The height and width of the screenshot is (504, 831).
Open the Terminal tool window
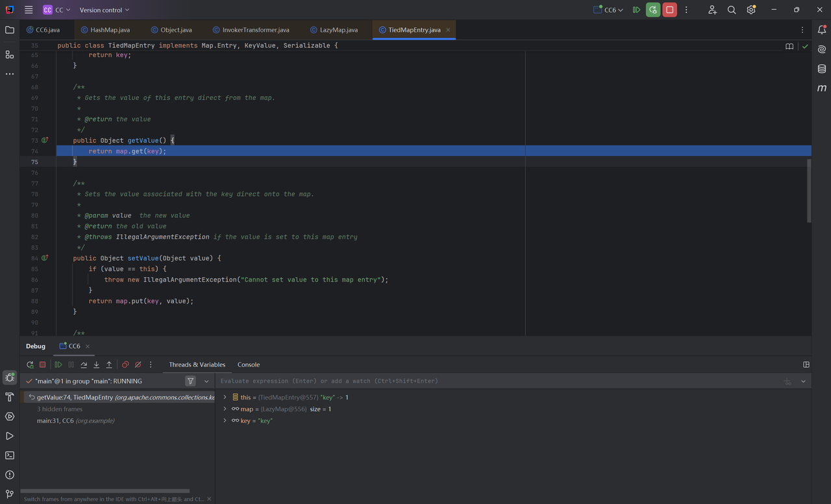(10, 455)
